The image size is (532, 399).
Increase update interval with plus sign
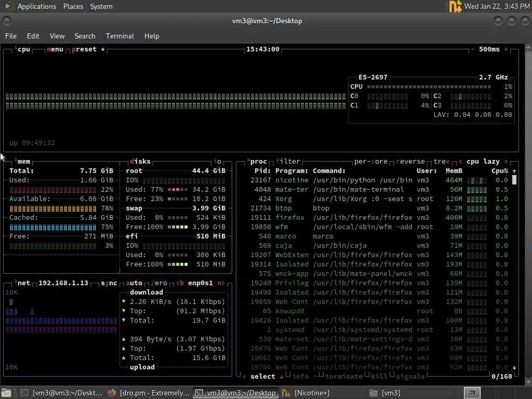tap(506, 49)
